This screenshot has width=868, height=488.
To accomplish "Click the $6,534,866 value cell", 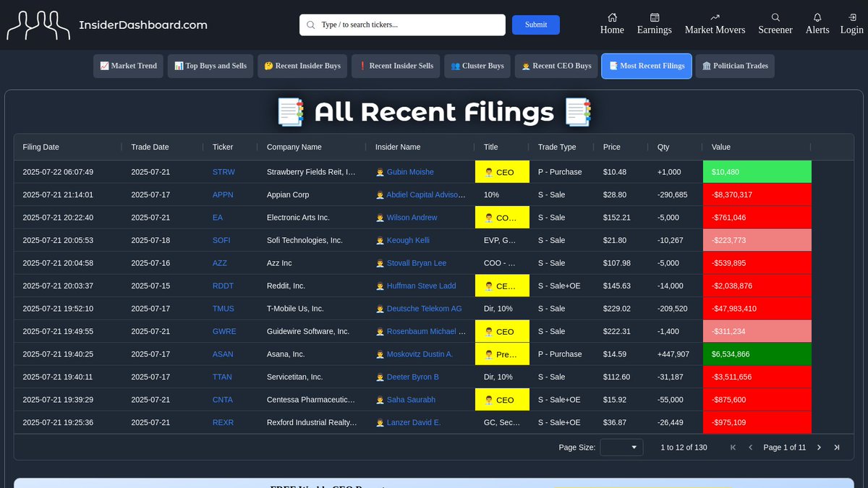I will (x=757, y=354).
